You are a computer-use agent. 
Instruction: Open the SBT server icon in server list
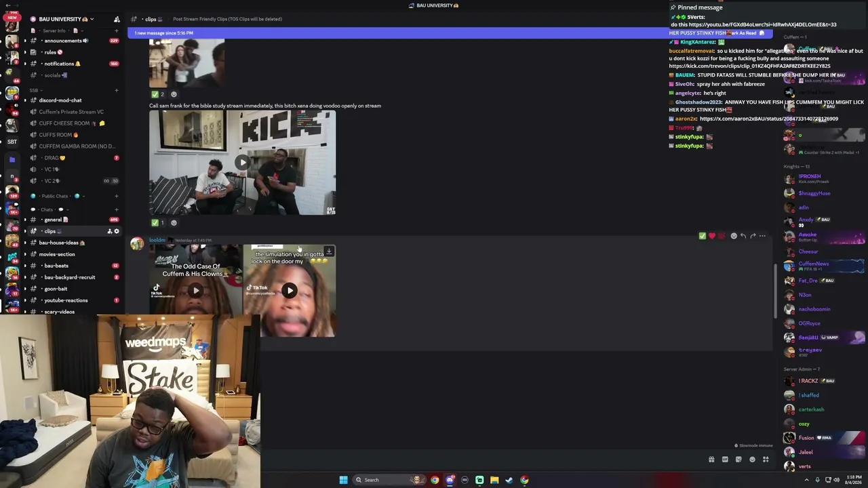tap(12, 142)
